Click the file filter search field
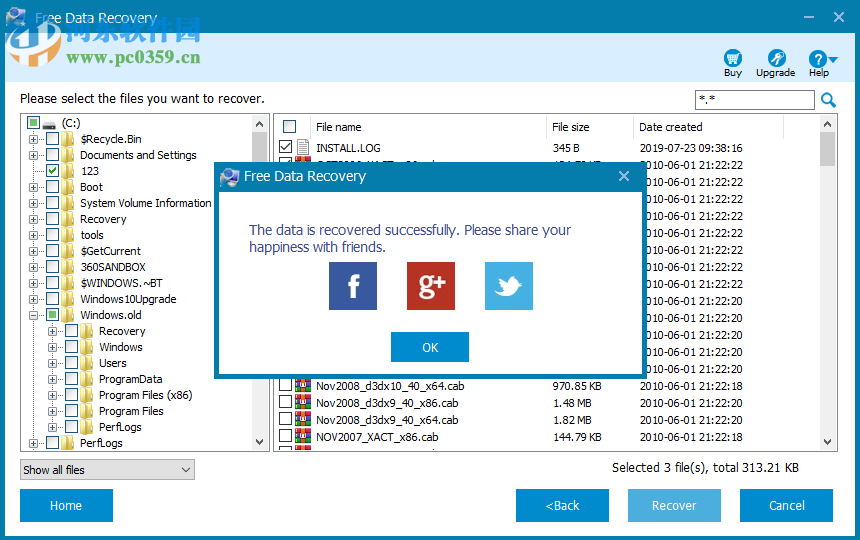Image resolution: width=860 pixels, height=540 pixels. (x=755, y=100)
